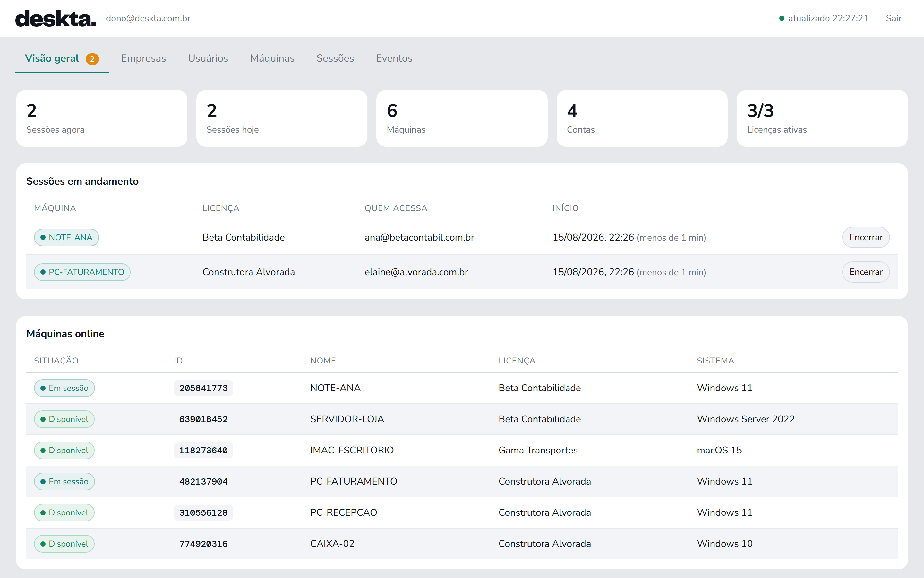This screenshot has width=924, height=578.
Task: Click the machine ID 205841773
Action: pyautogui.click(x=203, y=388)
